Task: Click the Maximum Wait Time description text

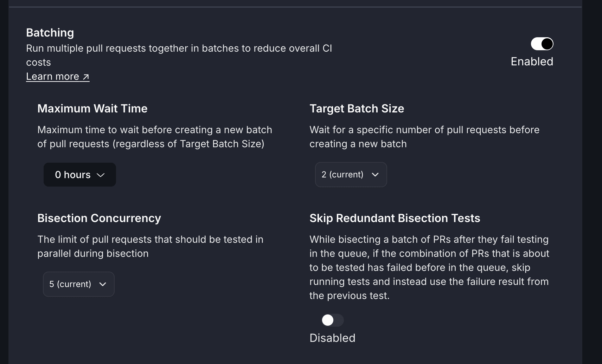Action: (154, 137)
